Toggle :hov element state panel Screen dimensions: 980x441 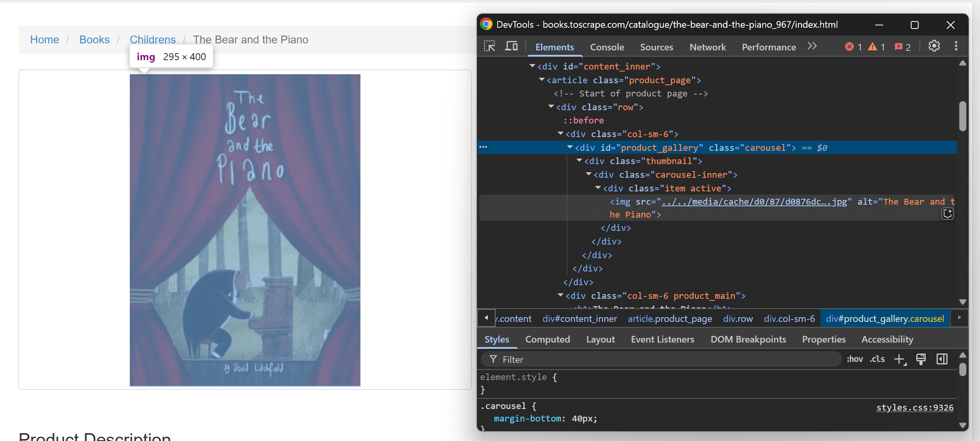(x=855, y=359)
